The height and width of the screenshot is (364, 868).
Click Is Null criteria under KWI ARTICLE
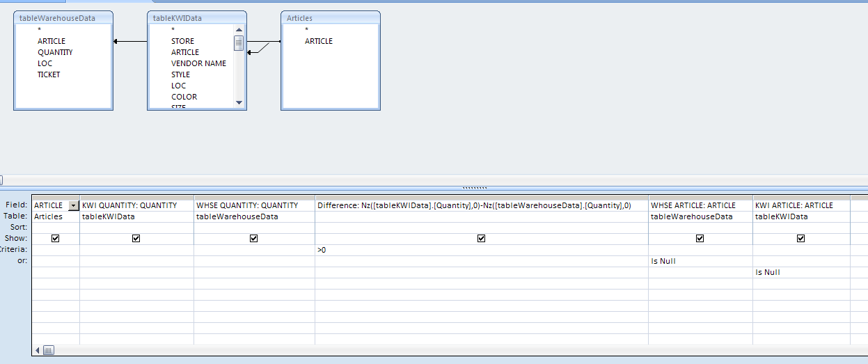point(801,272)
